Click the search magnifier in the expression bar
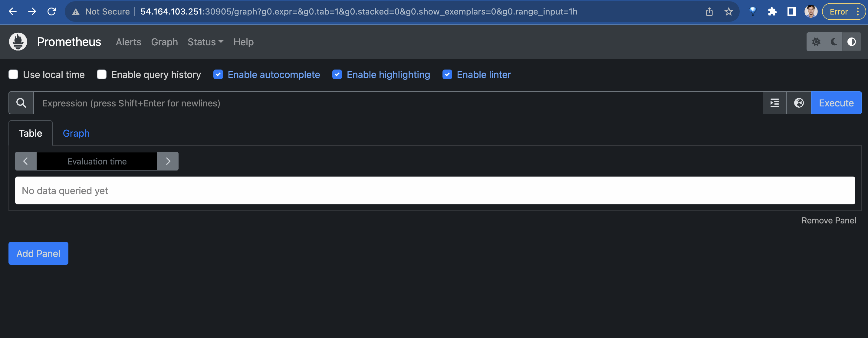The width and height of the screenshot is (868, 338). pos(21,103)
